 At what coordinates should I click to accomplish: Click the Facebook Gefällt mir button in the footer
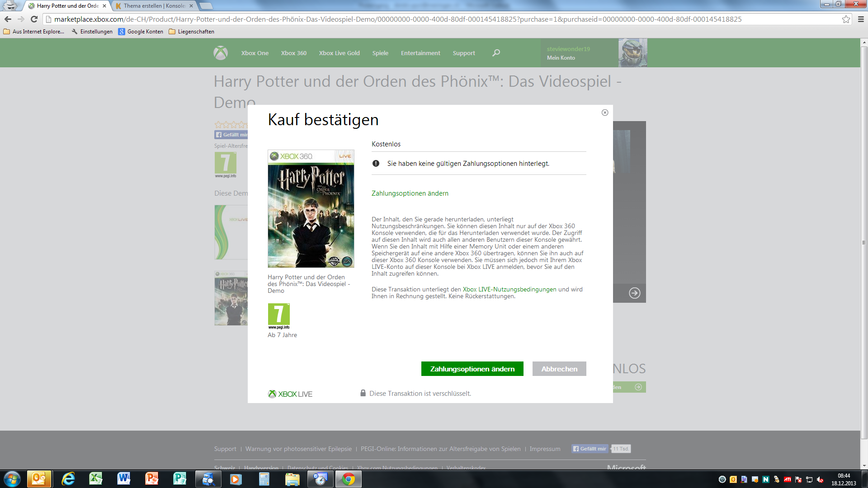[590, 449]
